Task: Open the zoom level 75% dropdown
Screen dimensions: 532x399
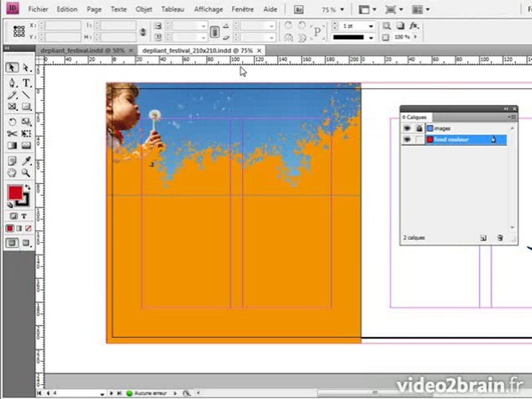Action: (342, 9)
